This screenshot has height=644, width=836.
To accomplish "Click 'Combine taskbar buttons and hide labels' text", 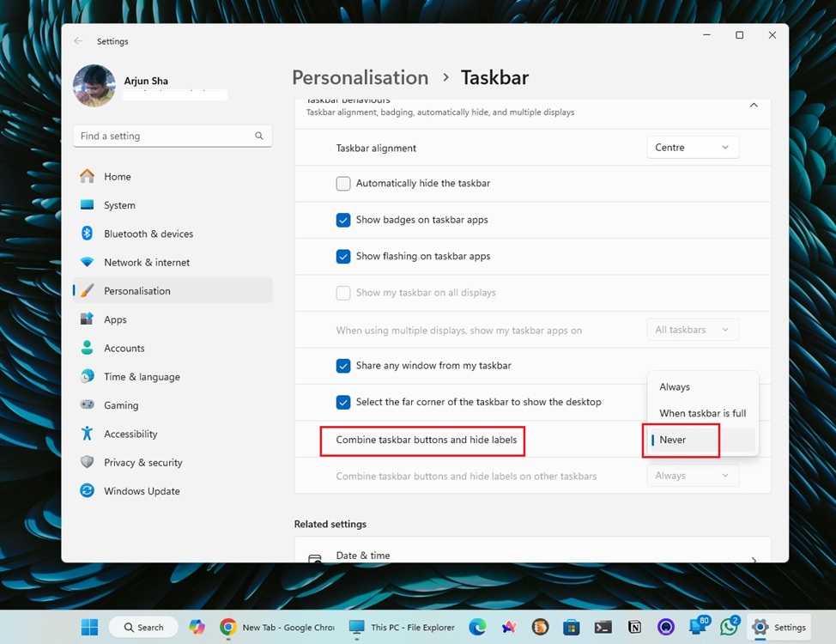I will click(426, 440).
